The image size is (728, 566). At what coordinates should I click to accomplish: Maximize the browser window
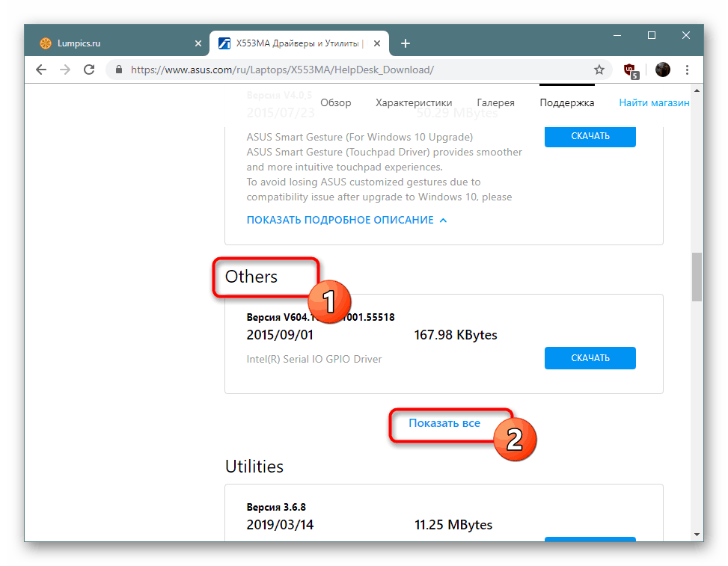652,35
